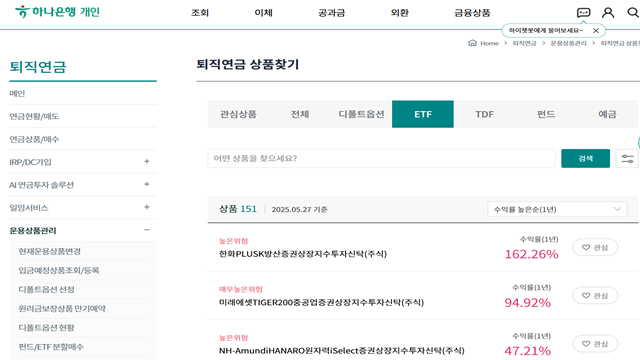Open the 공과금 top menu

click(331, 13)
